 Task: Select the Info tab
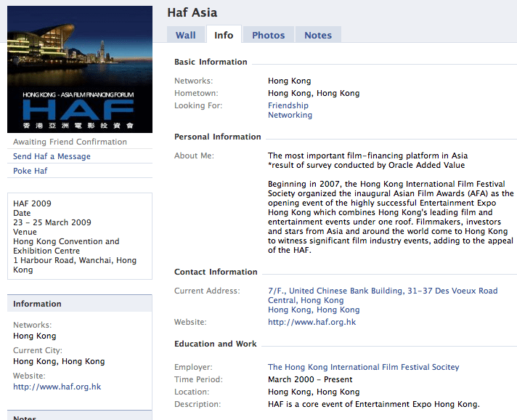224,35
